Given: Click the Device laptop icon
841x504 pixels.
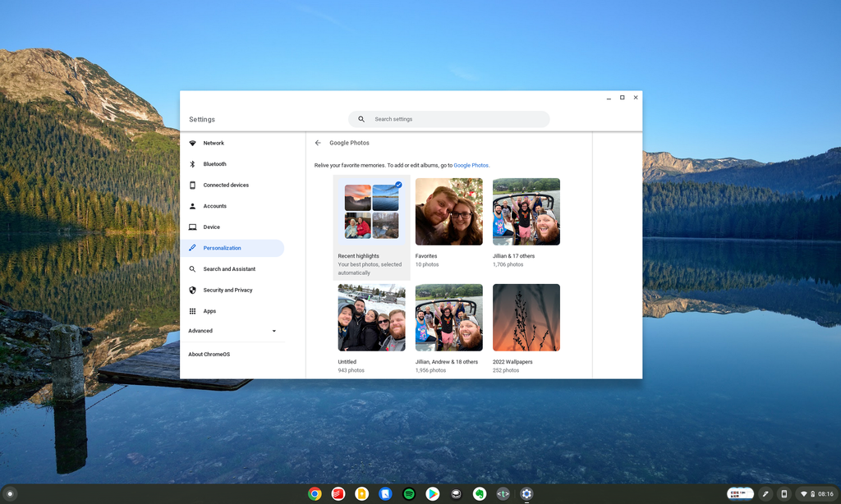Looking at the screenshot, I should click(x=192, y=227).
